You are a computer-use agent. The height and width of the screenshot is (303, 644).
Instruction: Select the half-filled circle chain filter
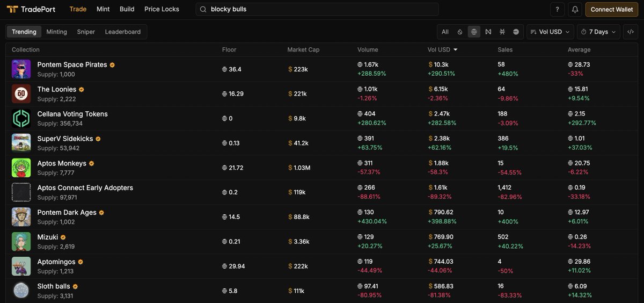pos(516,32)
